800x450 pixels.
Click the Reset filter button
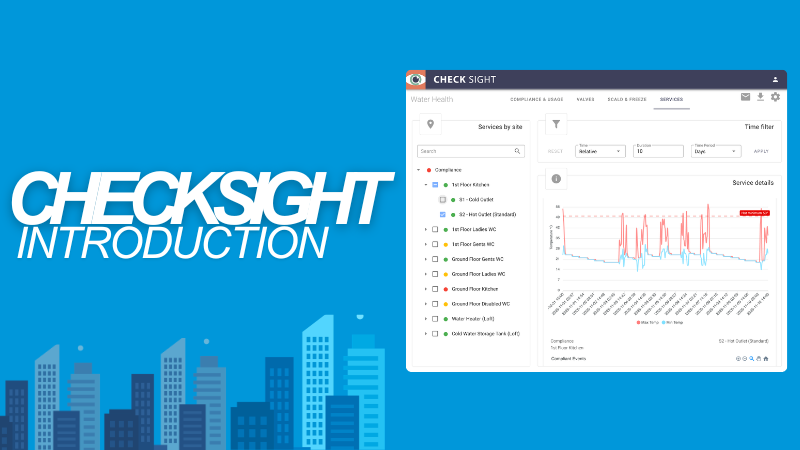[555, 152]
